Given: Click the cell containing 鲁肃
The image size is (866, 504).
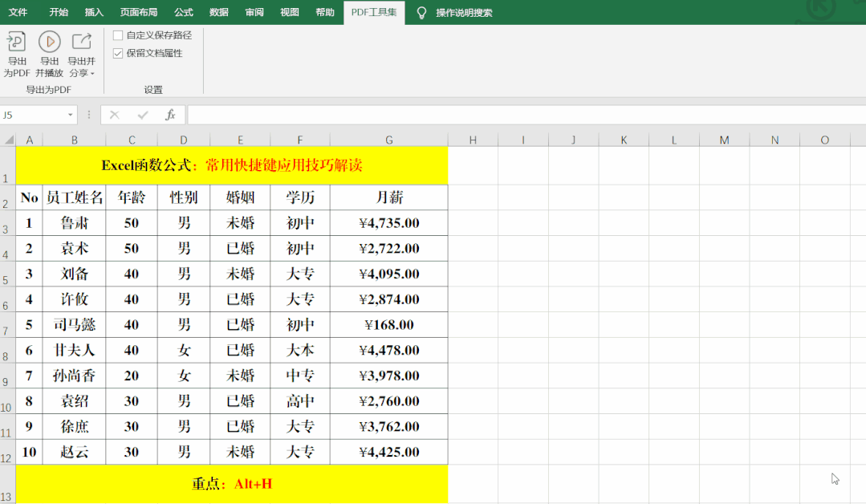Looking at the screenshot, I should (74, 223).
